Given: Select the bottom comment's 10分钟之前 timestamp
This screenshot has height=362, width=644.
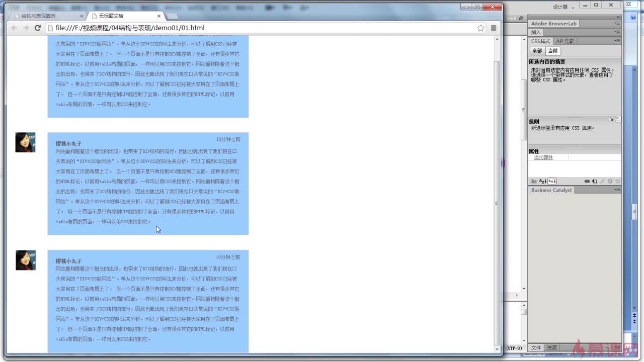Looking at the screenshot, I should point(228,257).
